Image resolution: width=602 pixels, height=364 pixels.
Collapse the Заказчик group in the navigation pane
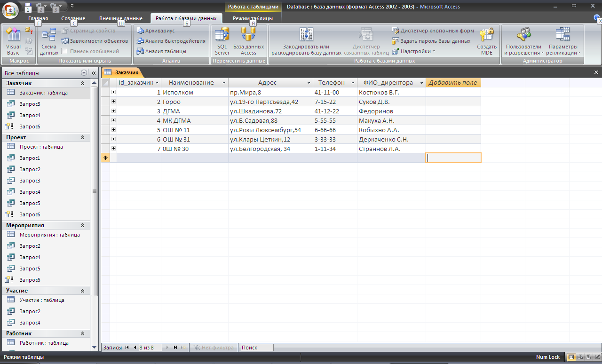pos(83,83)
